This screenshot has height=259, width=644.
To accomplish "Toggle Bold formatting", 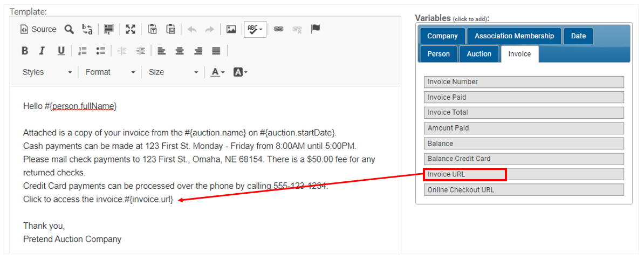I will [x=25, y=51].
